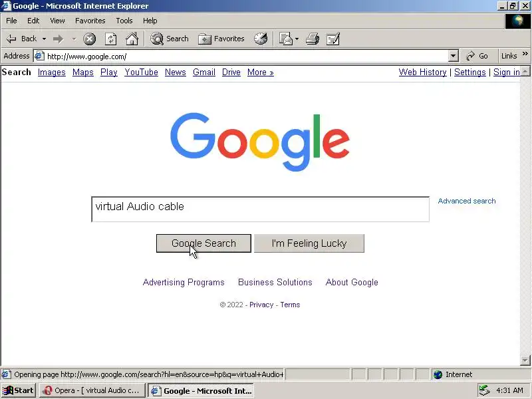Open the Drive link
Viewport: 532px width, 399px height.
pos(231,72)
